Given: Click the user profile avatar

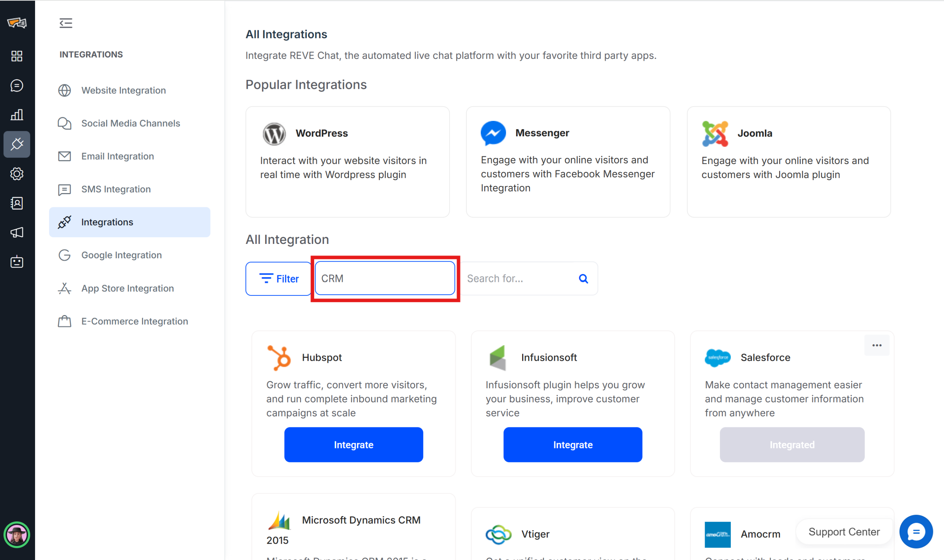Looking at the screenshot, I should [17, 535].
